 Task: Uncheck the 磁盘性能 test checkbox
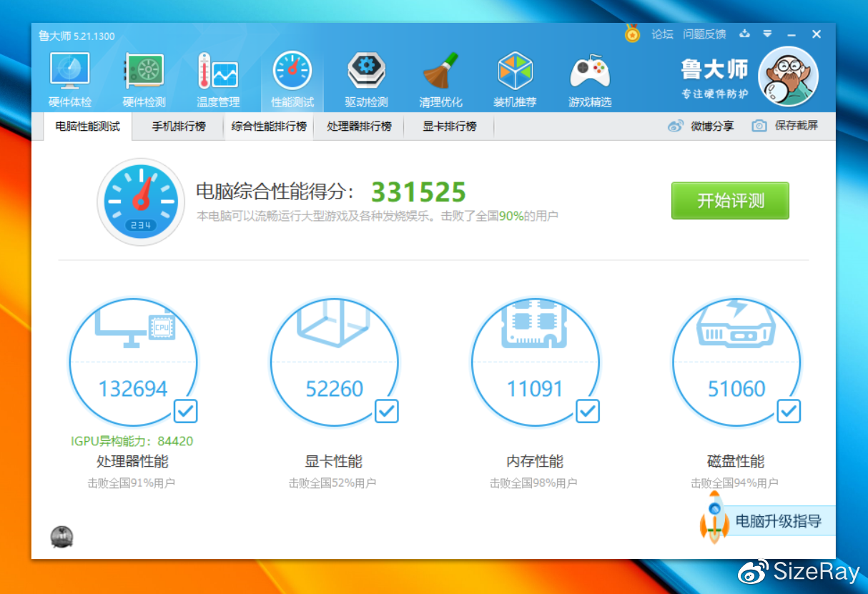point(789,411)
